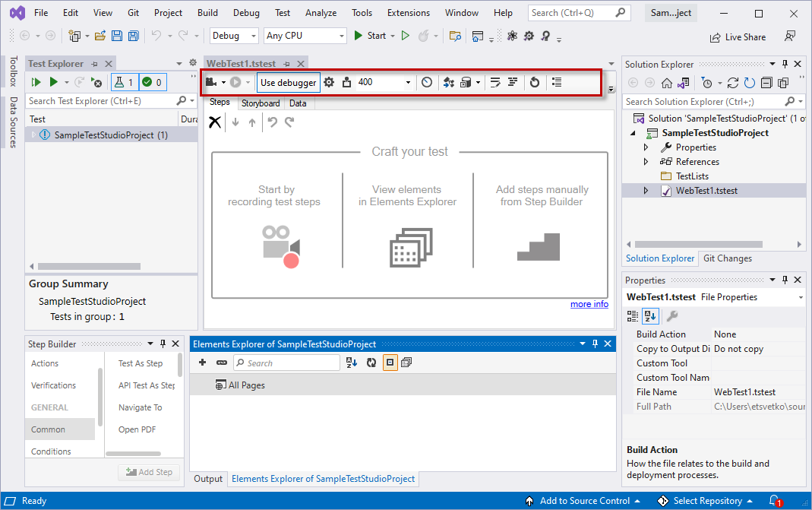
Task: Click the list view icon in test toolbar
Action: pos(557,82)
